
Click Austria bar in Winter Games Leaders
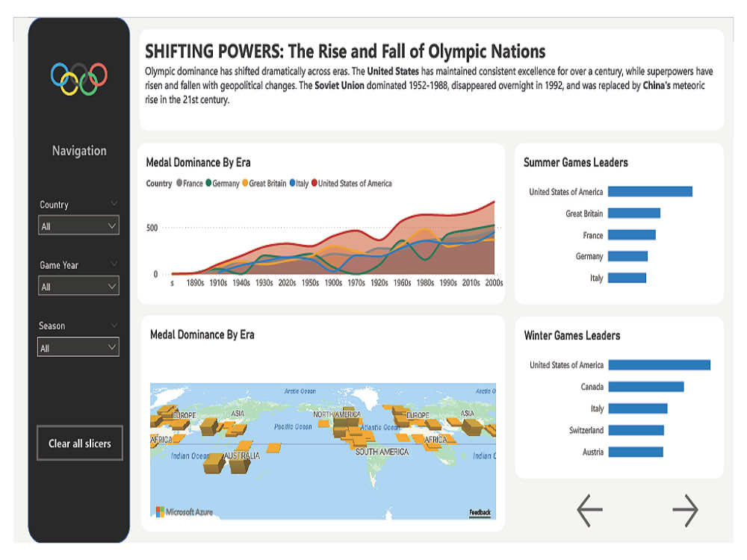tap(636, 452)
